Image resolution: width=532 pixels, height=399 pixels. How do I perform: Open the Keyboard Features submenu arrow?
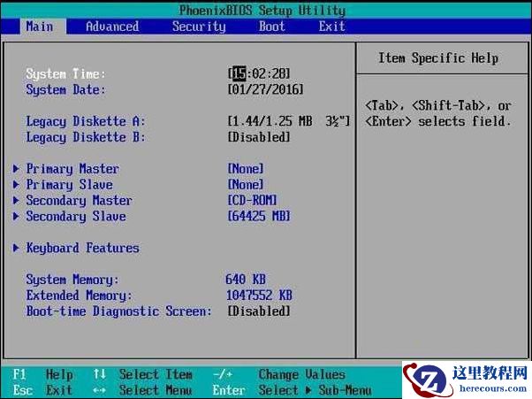(17, 249)
